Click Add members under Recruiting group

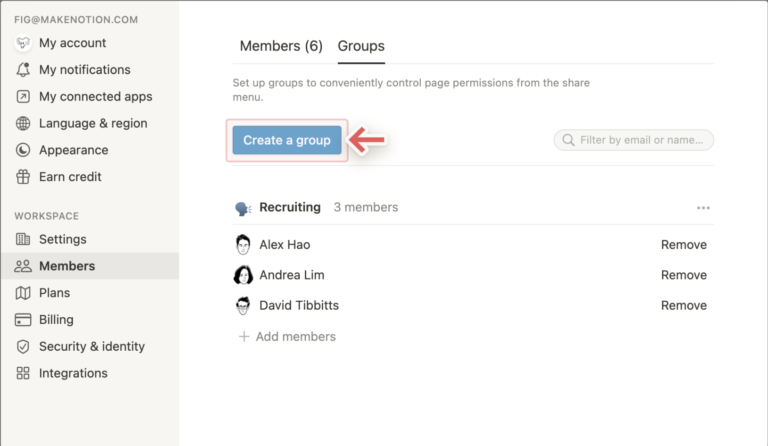(295, 337)
